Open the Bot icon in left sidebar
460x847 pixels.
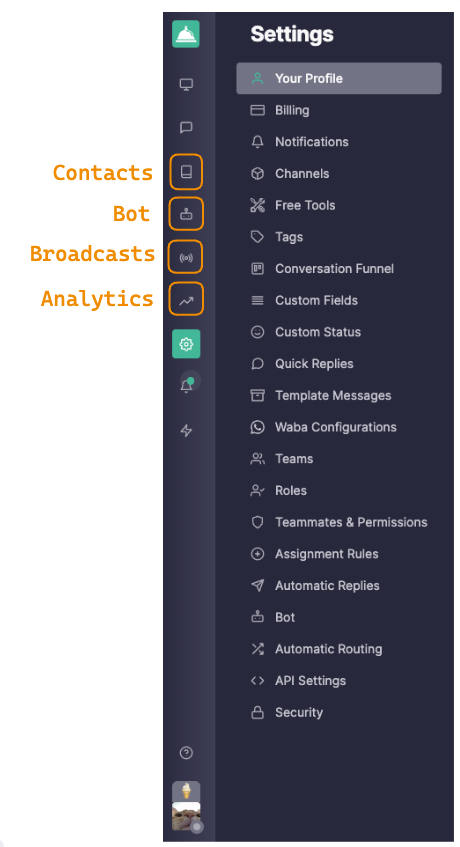pos(186,214)
